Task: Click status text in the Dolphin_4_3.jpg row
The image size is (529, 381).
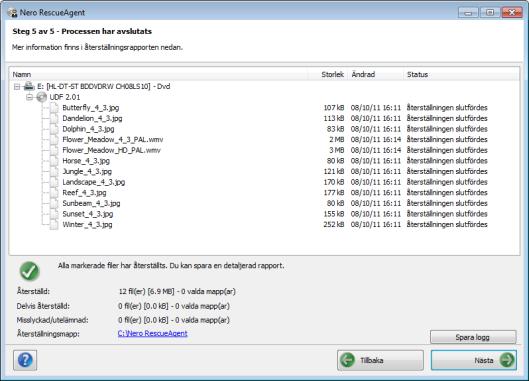Action: click(447, 129)
